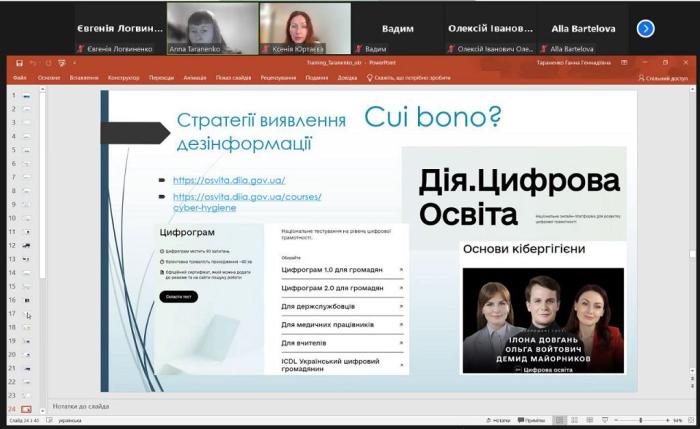Click the spell check icon in status bar

click(50, 421)
